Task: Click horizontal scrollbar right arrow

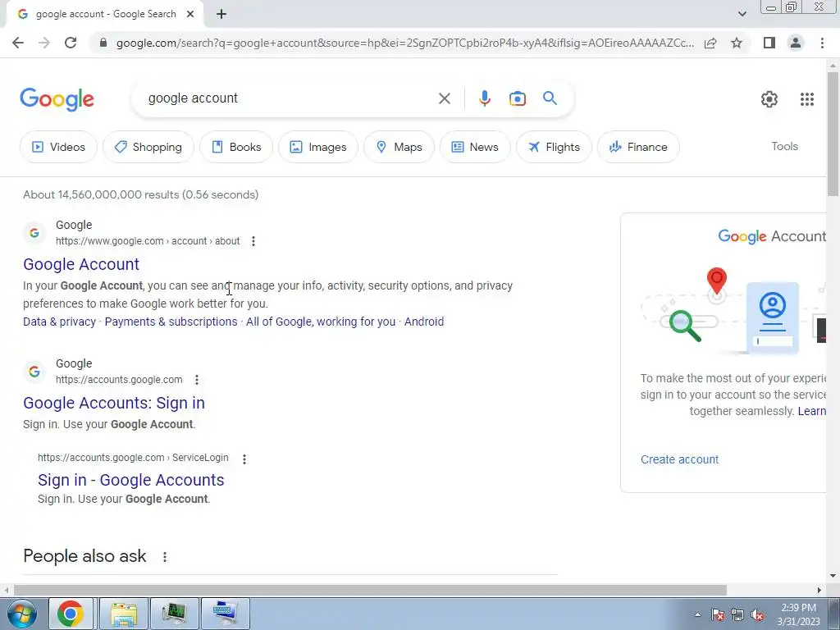Action: click(x=819, y=590)
